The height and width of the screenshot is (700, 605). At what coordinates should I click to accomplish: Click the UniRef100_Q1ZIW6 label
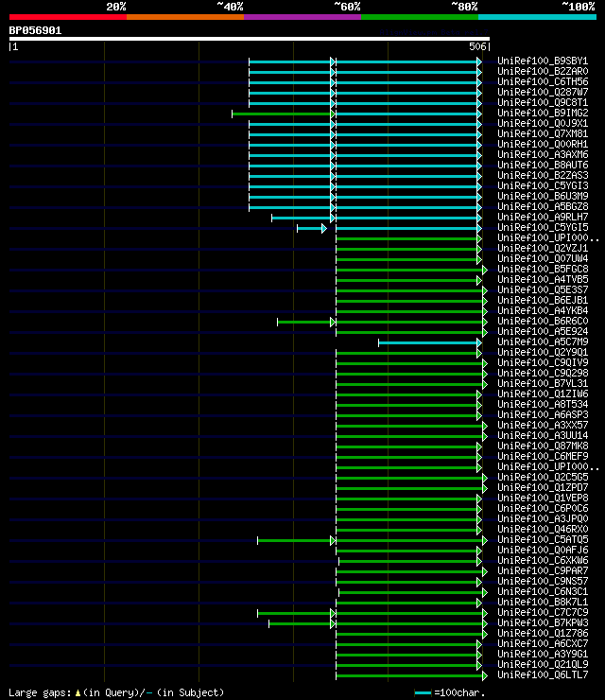[x=543, y=394]
